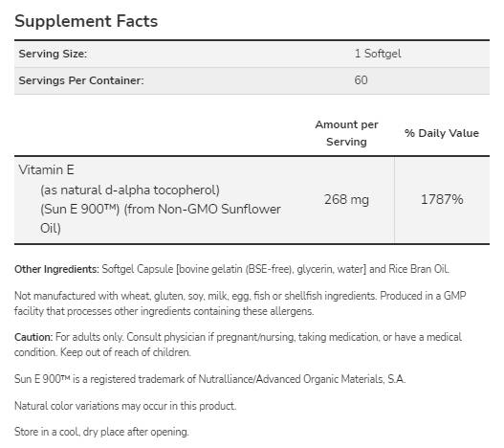Screen dimensions: 504x448
Task: Click the Amount per Serving column header
Action: [x=346, y=133]
